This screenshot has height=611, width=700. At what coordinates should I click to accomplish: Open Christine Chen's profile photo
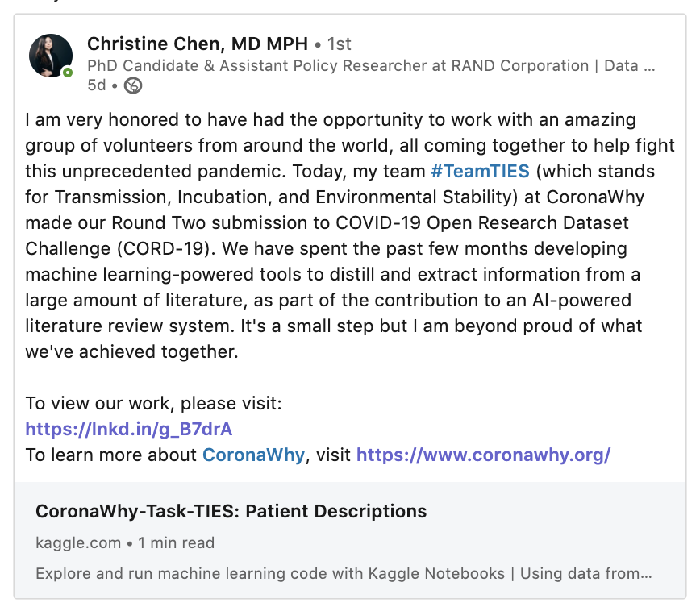pyautogui.click(x=51, y=56)
